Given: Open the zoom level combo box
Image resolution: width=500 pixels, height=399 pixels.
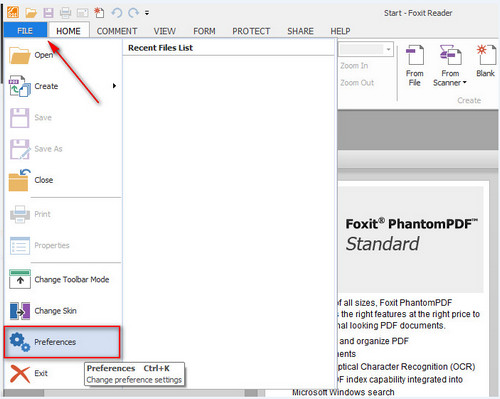Looking at the screenshot, I should [366, 50].
